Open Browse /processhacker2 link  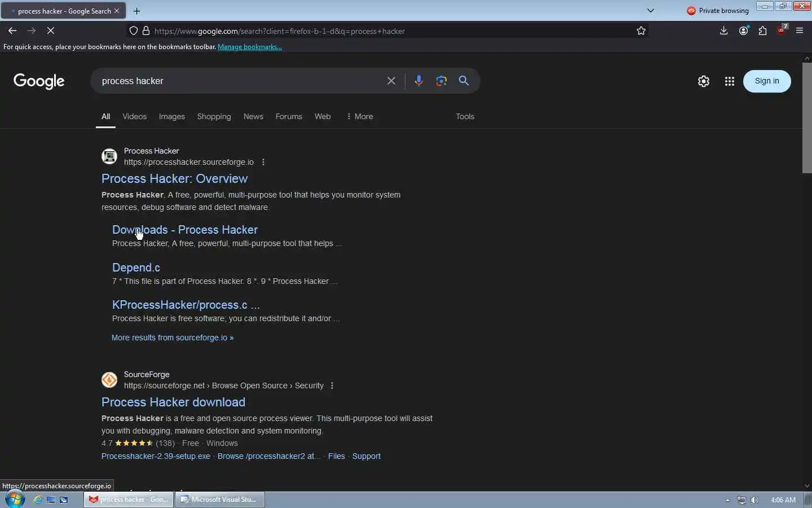(x=269, y=456)
